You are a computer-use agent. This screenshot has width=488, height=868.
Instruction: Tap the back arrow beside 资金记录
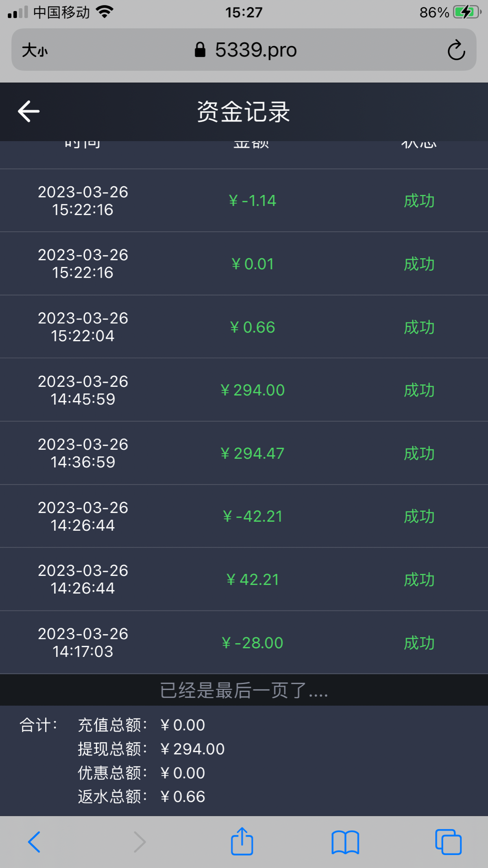[29, 111]
